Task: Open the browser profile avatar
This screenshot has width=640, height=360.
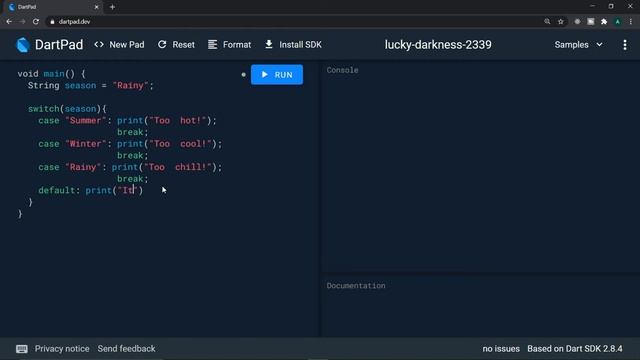Action: [618, 22]
